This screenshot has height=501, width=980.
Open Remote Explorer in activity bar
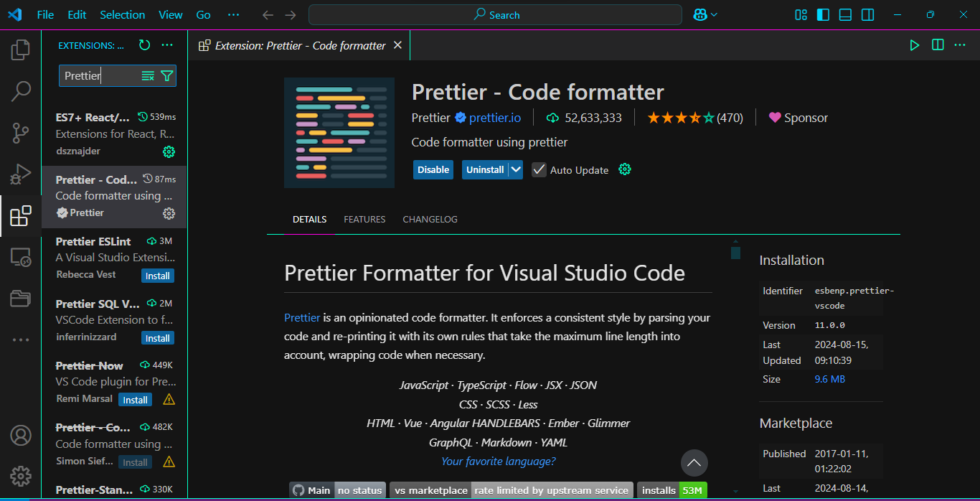pos(21,257)
